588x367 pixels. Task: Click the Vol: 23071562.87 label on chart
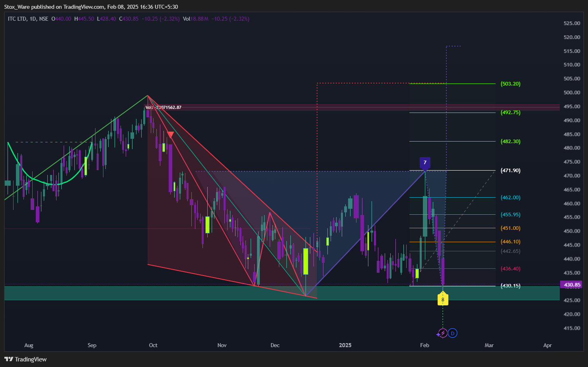point(163,107)
